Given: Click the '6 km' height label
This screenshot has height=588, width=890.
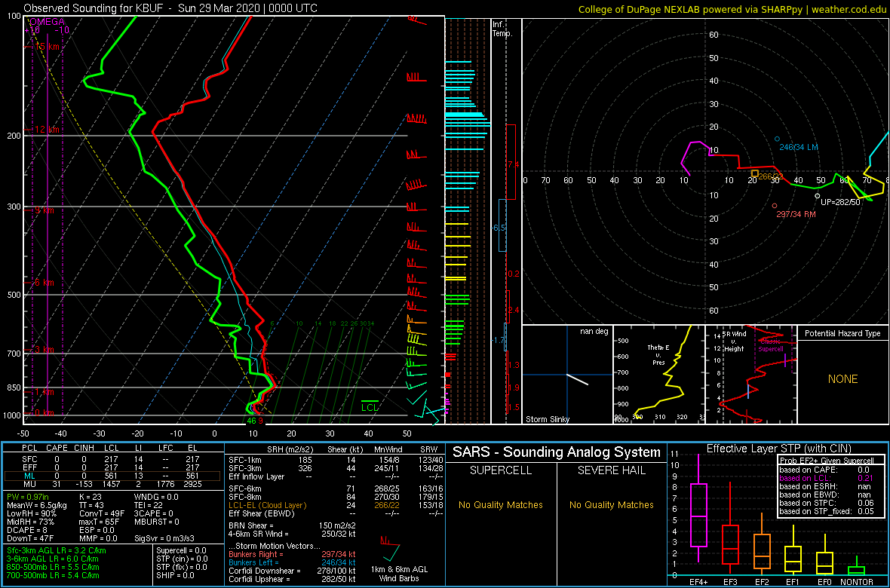Looking at the screenshot, I should pos(43,282).
